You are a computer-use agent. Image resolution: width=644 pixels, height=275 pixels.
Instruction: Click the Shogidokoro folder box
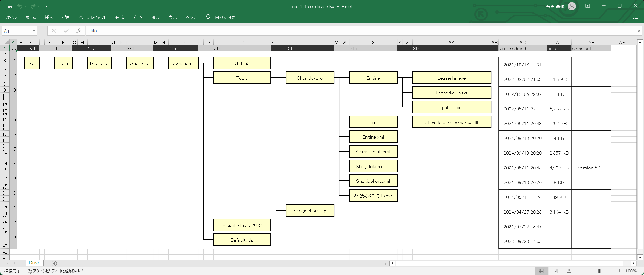tap(310, 78)
